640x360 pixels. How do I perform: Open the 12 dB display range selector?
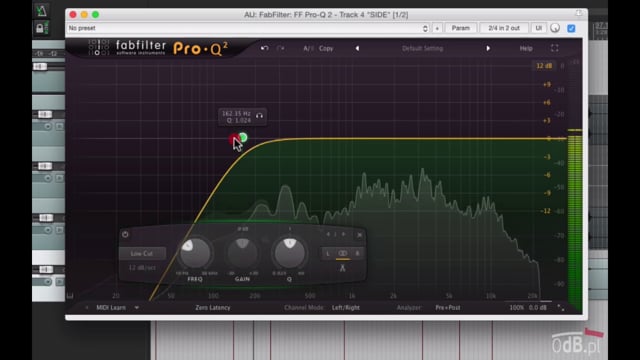544,66
